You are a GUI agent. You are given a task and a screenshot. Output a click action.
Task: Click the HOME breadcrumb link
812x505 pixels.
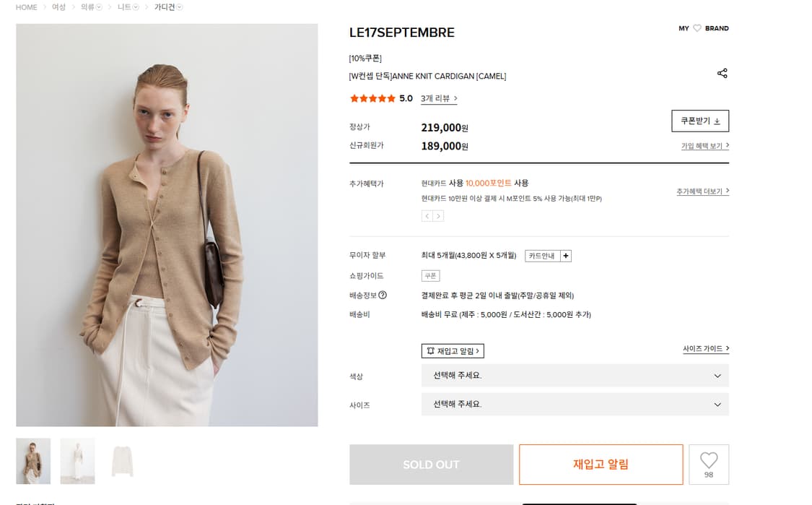pyautogui.click(x=26, y=7)
